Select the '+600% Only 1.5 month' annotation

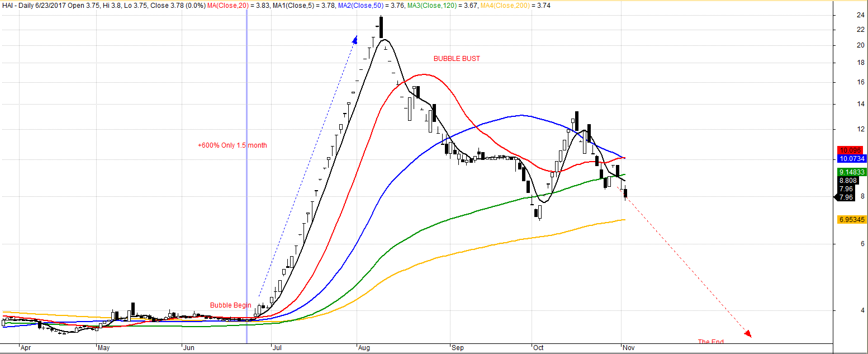(x=232, y=145)
